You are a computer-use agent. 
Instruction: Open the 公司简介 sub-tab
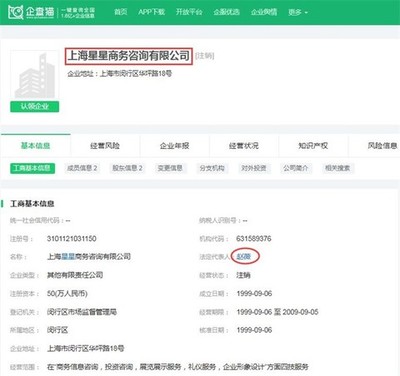296,168
